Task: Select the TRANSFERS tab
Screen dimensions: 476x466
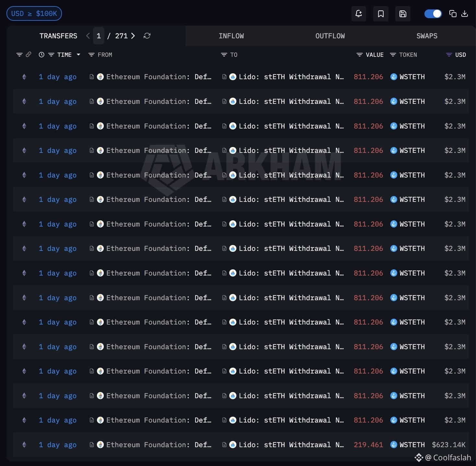Action: [58, 36]
